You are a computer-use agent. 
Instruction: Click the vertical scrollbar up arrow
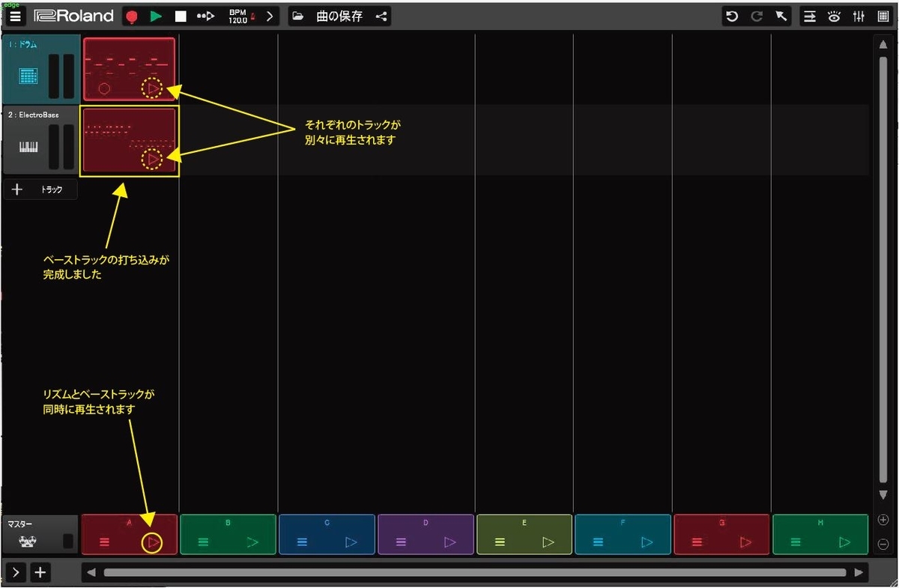[883, 44]
